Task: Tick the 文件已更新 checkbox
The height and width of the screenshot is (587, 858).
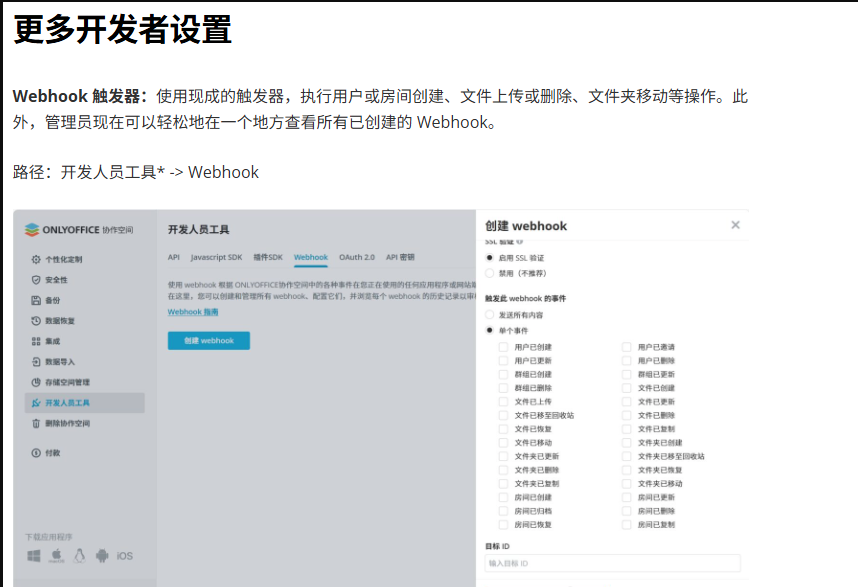Action: tap(627, 402)
